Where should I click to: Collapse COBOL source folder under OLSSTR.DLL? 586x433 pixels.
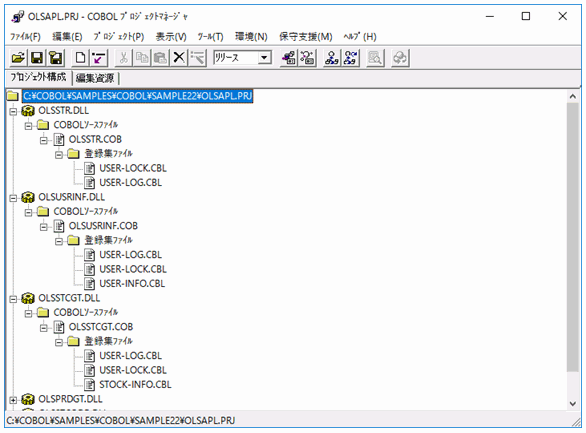click(x=28, y=126)
